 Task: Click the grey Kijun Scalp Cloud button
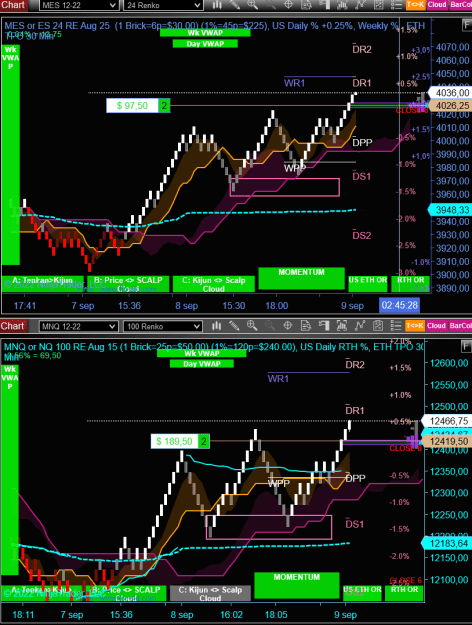pos(210,593)
